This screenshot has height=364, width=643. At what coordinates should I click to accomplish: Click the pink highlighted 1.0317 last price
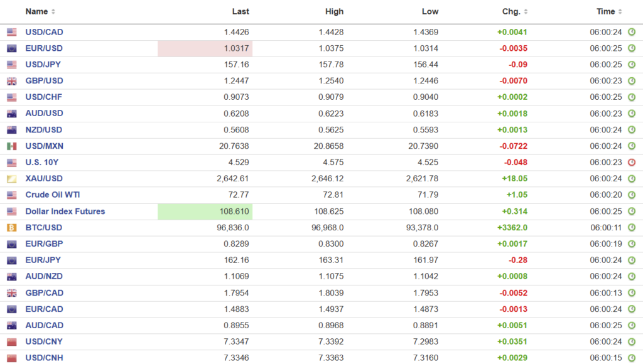coord(238,48)
